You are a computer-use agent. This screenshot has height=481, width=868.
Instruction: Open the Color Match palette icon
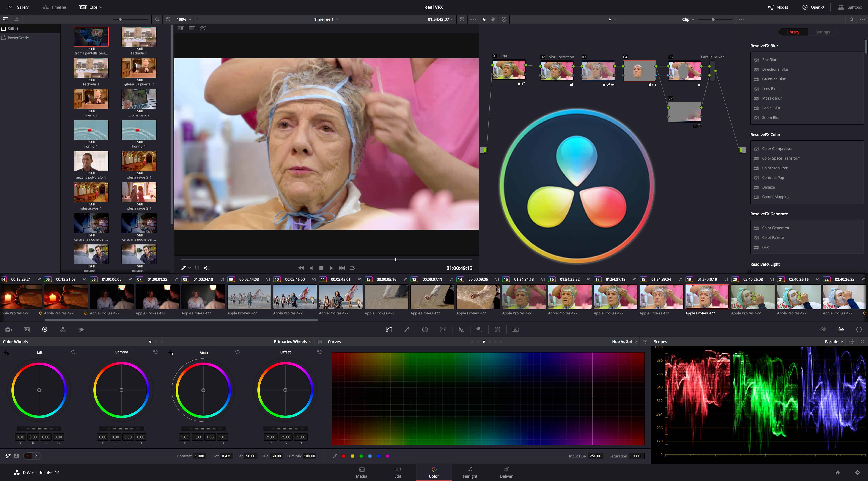tap(27, 329)
